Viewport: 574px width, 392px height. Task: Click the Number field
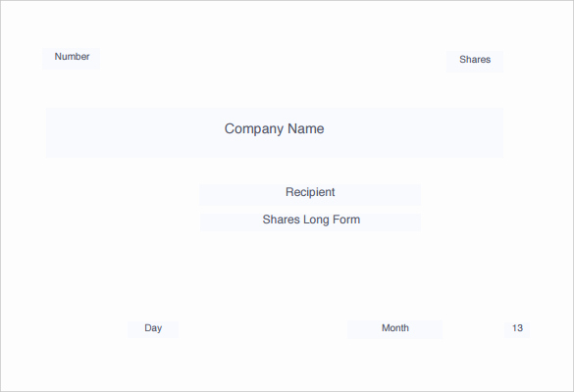71,59
